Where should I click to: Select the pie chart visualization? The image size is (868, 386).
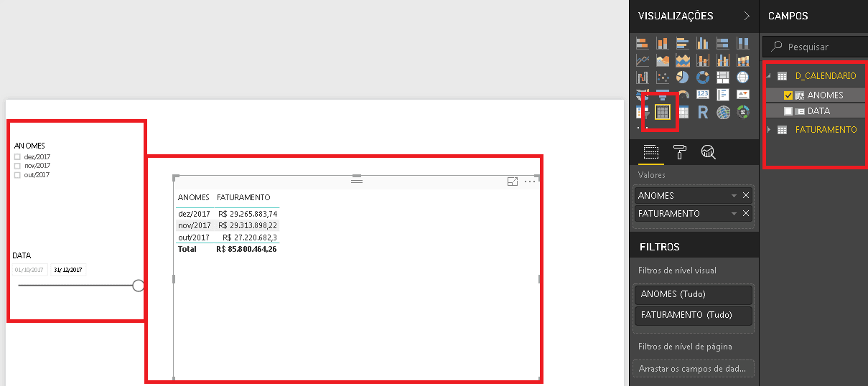click(x=683, y=77)
